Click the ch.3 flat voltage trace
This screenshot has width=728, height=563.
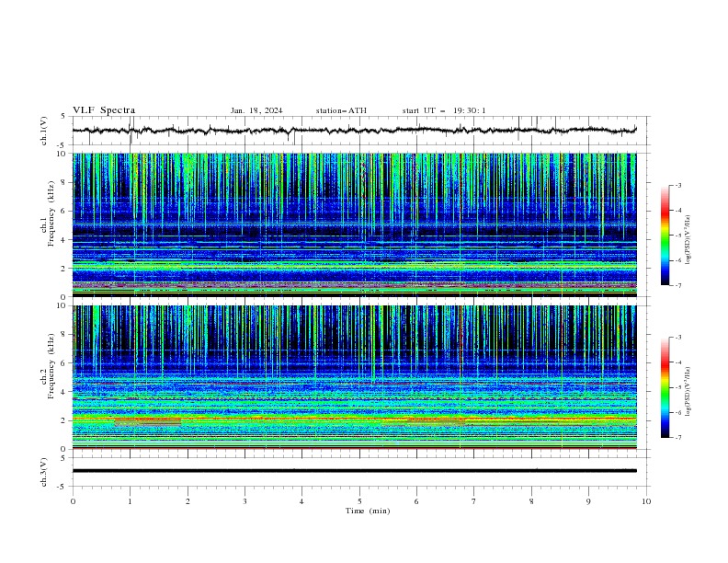click(354, 471)
